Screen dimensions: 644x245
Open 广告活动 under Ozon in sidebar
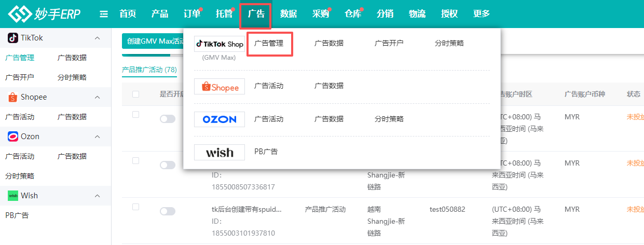(20, 156)
